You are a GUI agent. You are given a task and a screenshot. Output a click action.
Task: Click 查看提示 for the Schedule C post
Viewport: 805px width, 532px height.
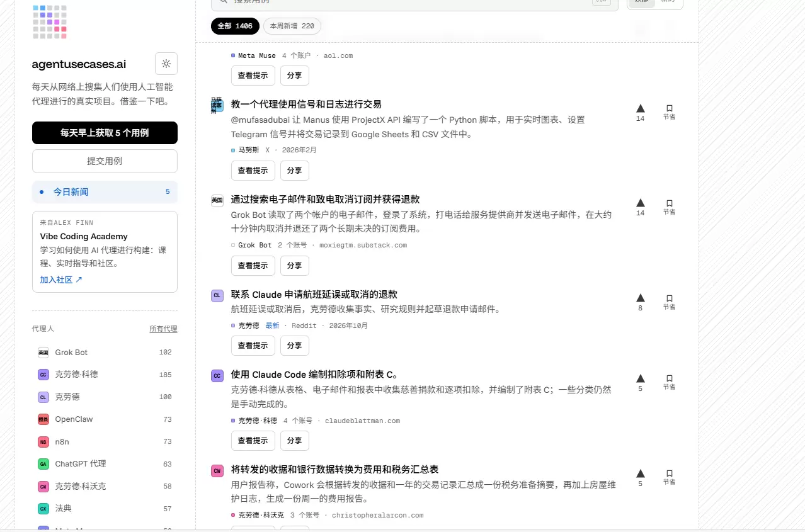point(253,440)
